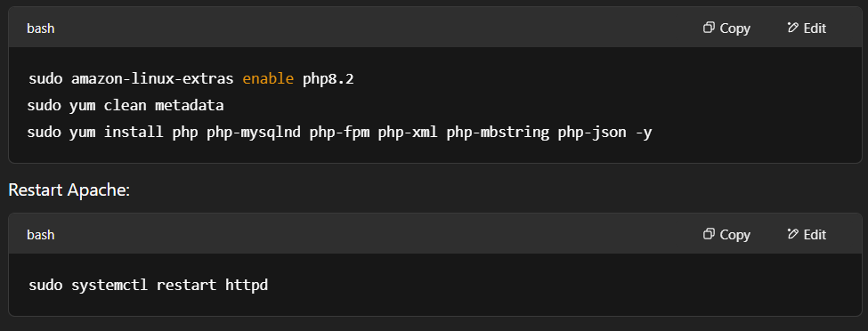Edit the PHP install code block
The width and height of the screenshot is (868, 331).
(x=807, y=28)
